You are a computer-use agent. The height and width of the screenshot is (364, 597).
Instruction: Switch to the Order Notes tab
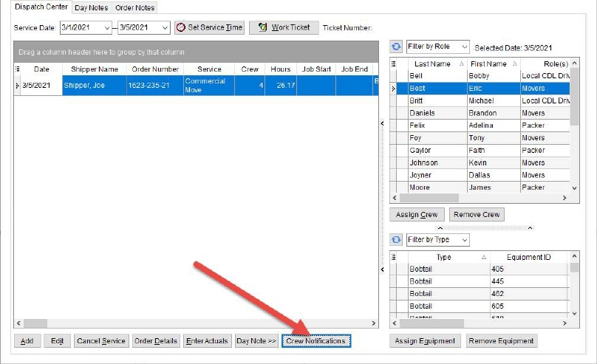pos(134,7)
